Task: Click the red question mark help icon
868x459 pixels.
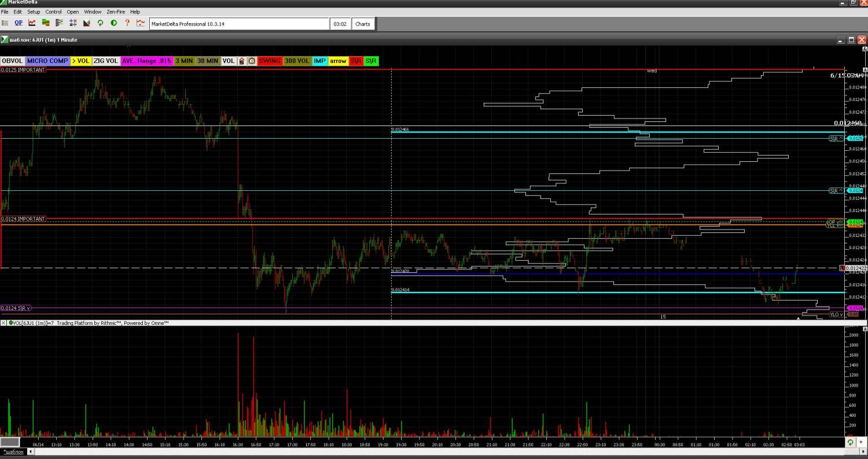Action: pyautogui.click(x=127, y=23)
